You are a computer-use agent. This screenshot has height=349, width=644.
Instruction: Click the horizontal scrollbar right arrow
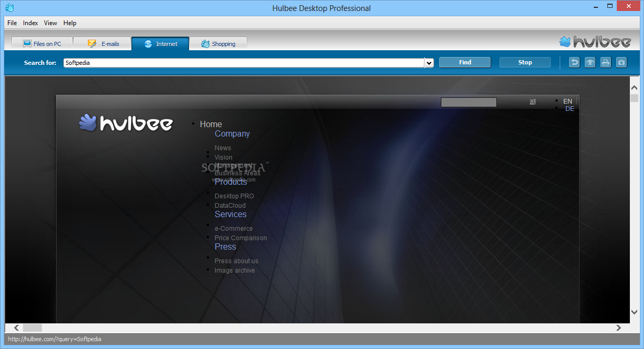[618, 328]
